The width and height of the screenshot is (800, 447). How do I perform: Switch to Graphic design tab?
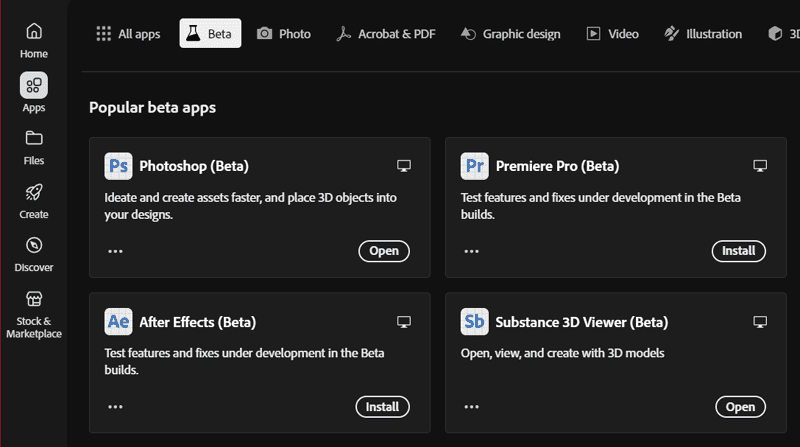pos(511,34)
